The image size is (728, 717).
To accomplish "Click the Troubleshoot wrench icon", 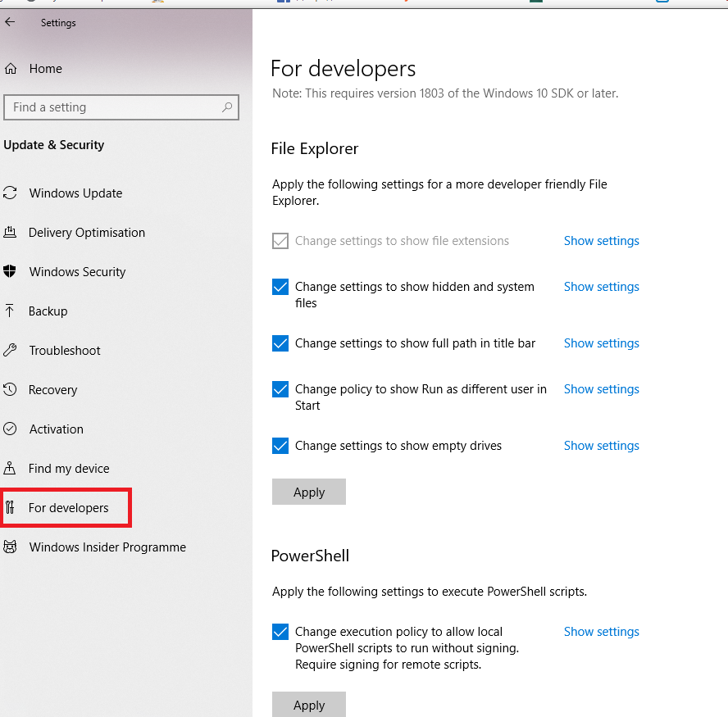I will pyautogui.click(x=10, y=350).
